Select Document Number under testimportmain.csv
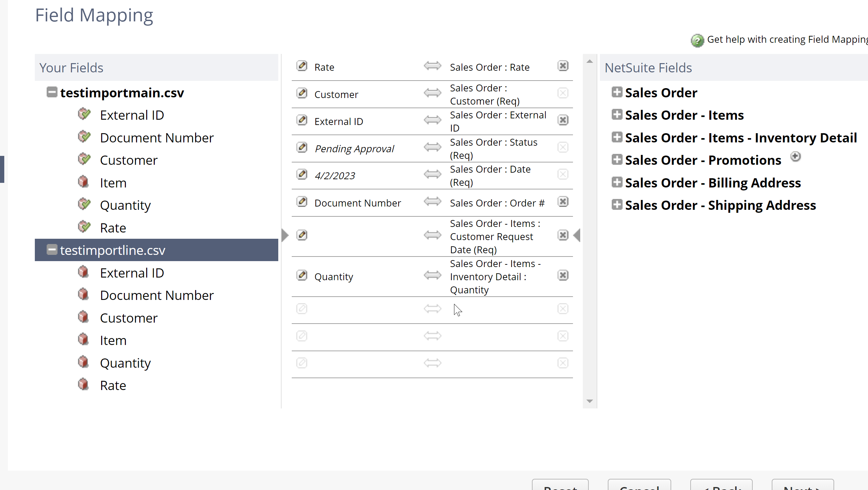Image resolution: width=868 pixels, height=490 pixels. point(157,137)
